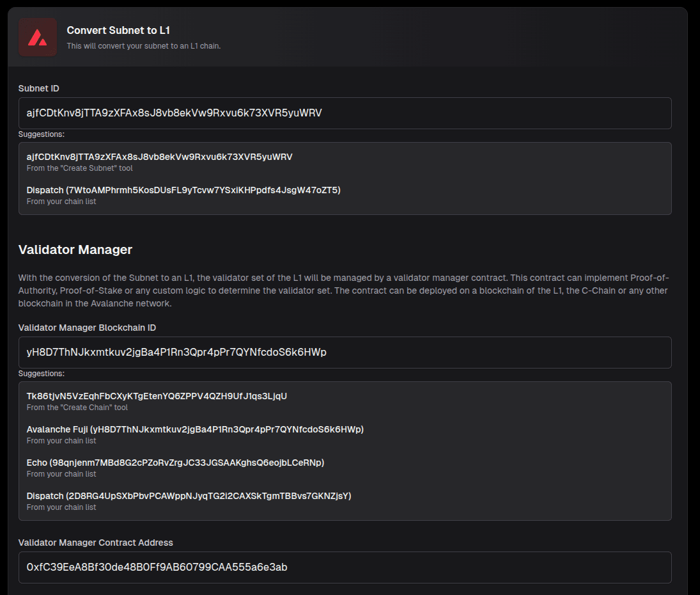Image resolution: width=700 pixels, height=595 pixels.
Task: Click the 'Subnet ID' label
Action: point(39,88)
